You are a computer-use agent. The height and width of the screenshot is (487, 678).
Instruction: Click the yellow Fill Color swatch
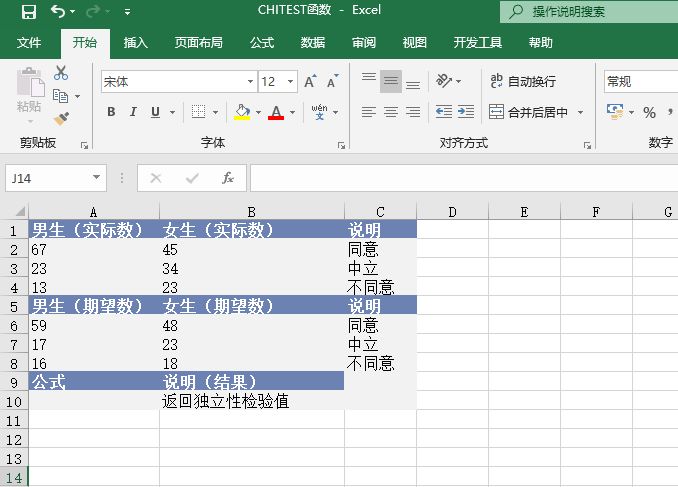pos(242,112)
